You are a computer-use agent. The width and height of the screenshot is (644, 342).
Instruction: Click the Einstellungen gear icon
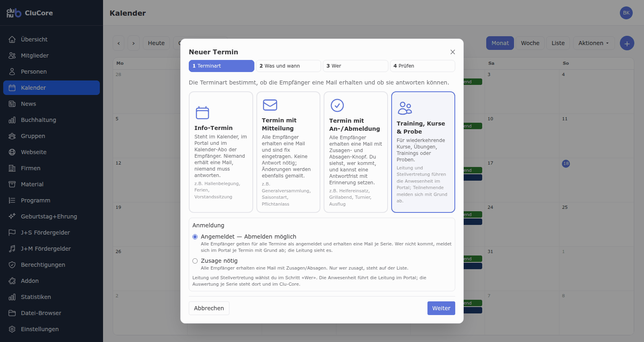click(x=12, y=329)
